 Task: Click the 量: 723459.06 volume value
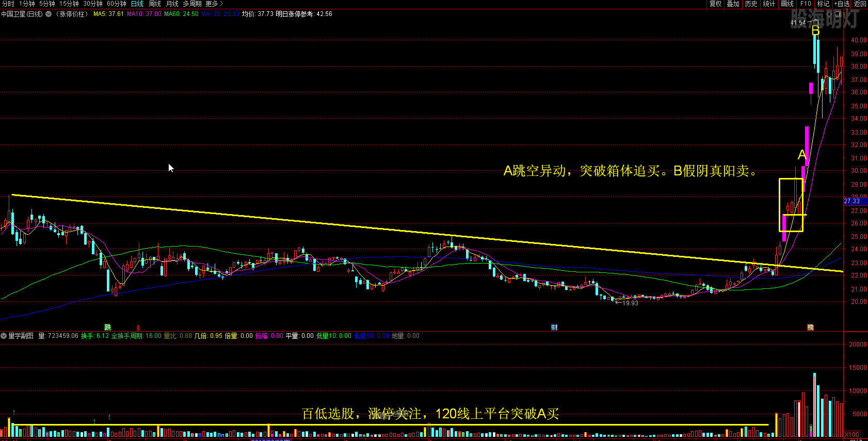(58, 336)
